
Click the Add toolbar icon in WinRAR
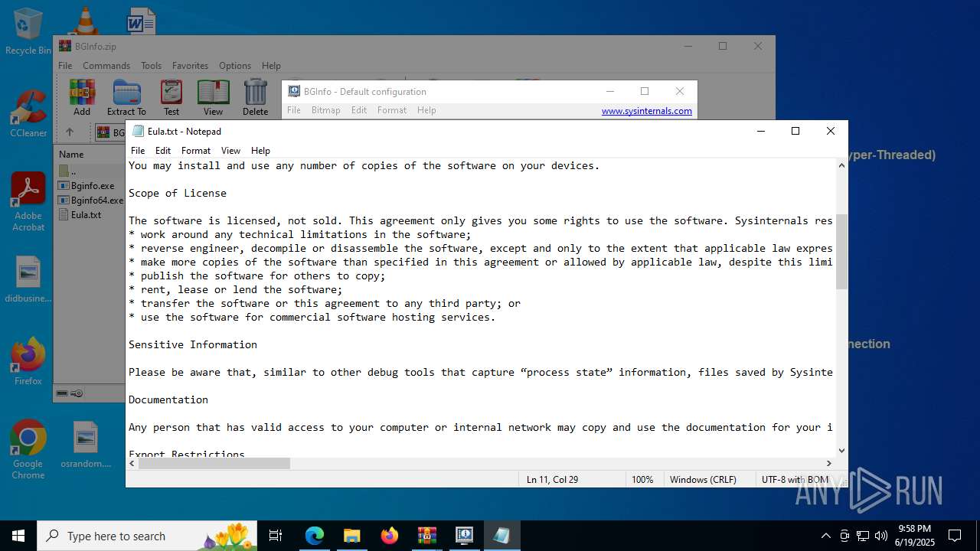point(82,97)
